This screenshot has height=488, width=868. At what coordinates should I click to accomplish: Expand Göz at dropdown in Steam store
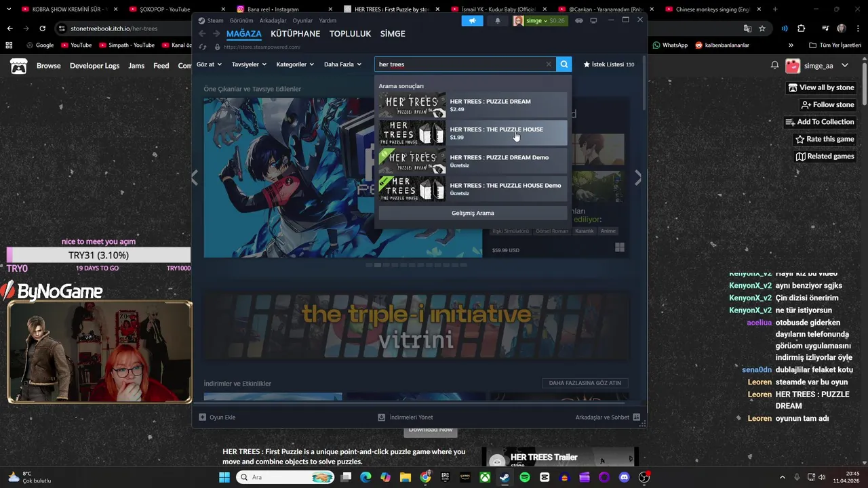[208, 64]
